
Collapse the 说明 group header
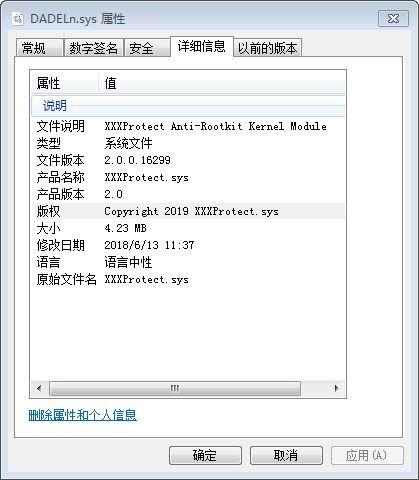[x=188, y=106]
